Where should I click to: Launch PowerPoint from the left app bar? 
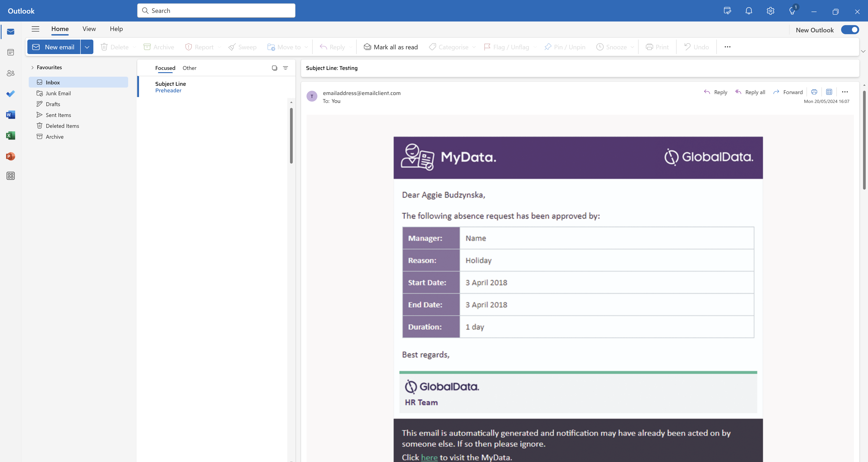pyautogui.click(x=10, y=156)
